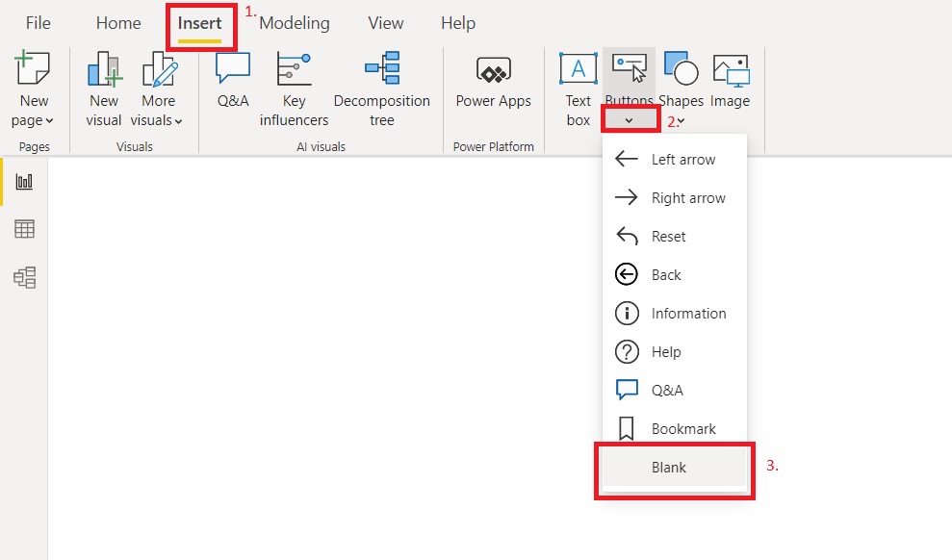Expand the Buttons dropdown arrow

[629, 120]
